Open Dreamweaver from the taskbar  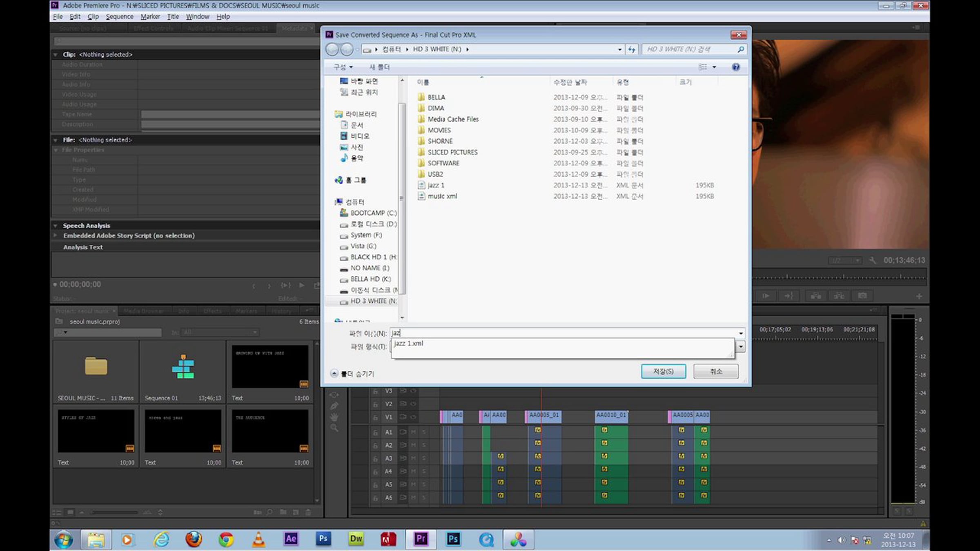coord(356,539)
